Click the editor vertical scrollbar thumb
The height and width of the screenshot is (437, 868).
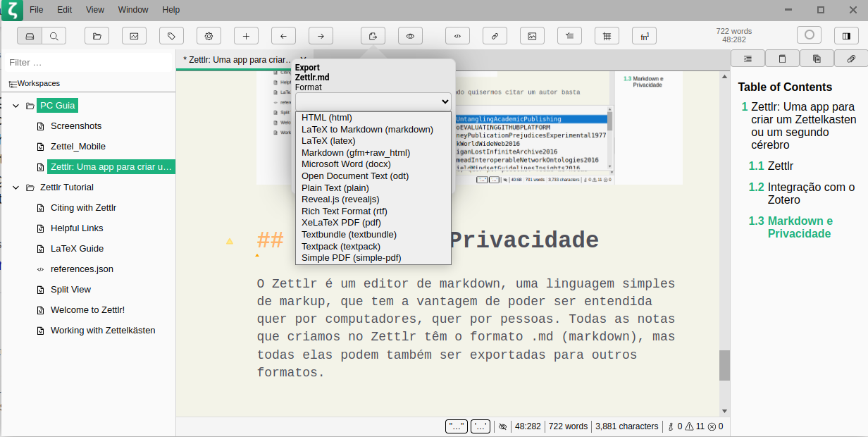[724, 365]
